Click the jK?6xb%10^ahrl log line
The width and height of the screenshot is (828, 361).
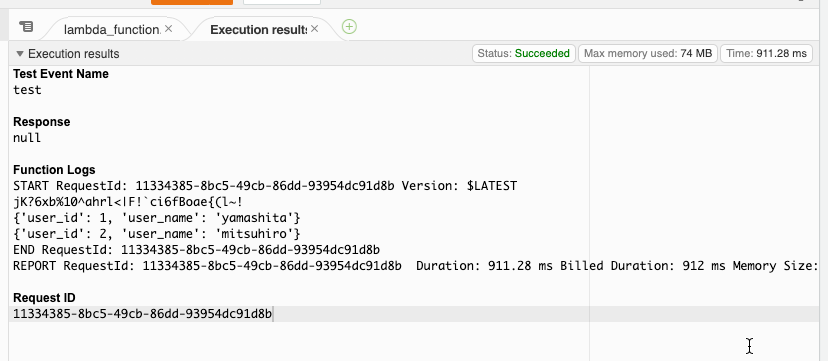coord(128,202)
